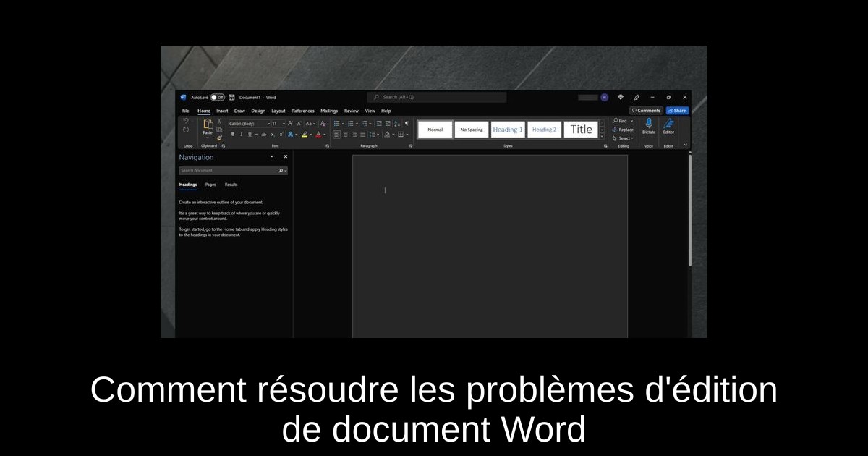Apply the yellow text highlight color
This screenshot has height=456, width=868.
tap(305, 135)
